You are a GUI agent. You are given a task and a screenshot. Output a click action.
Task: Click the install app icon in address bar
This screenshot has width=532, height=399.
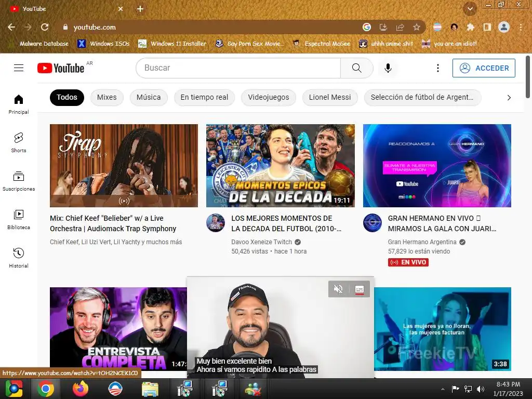point(383,27)
